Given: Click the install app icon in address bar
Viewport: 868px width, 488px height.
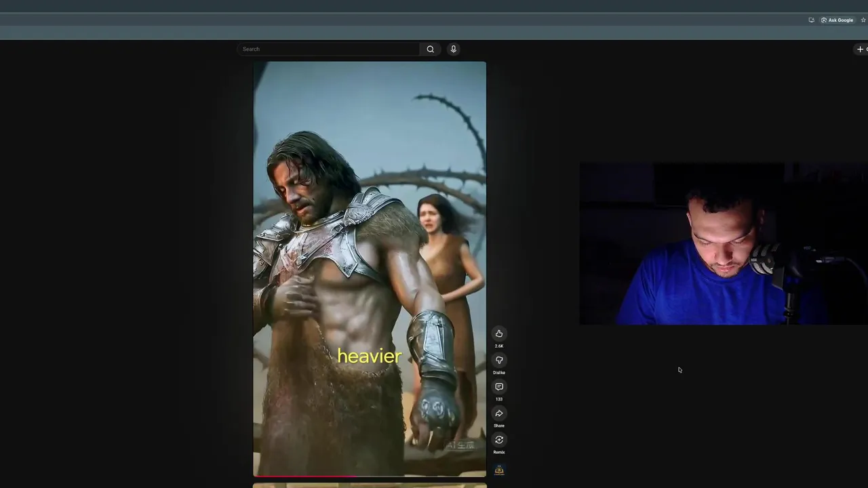Looking at the screenshot, I should [811, 20].
